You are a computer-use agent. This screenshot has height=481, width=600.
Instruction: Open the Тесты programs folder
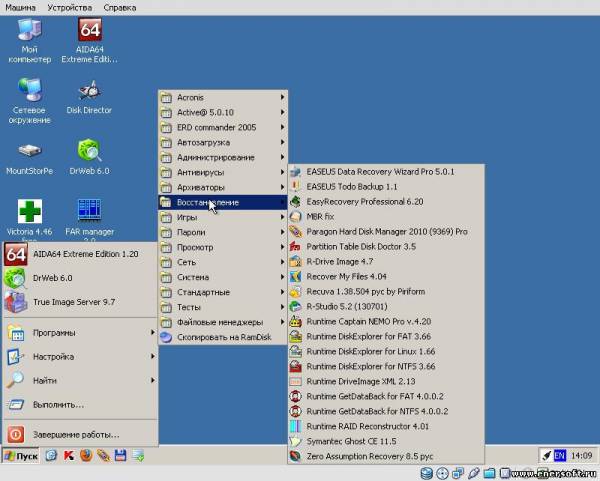[223, 307]
